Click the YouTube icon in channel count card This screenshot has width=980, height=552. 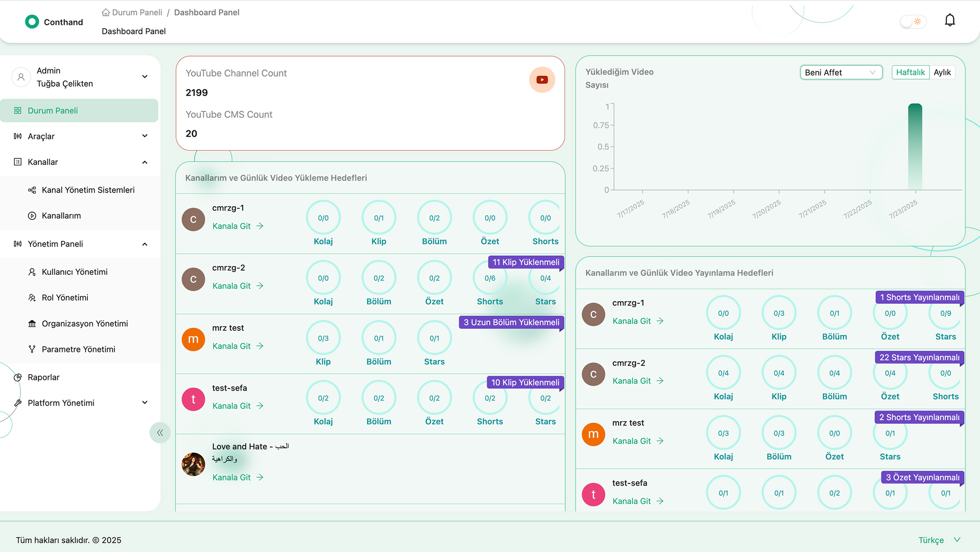(542, 80)
